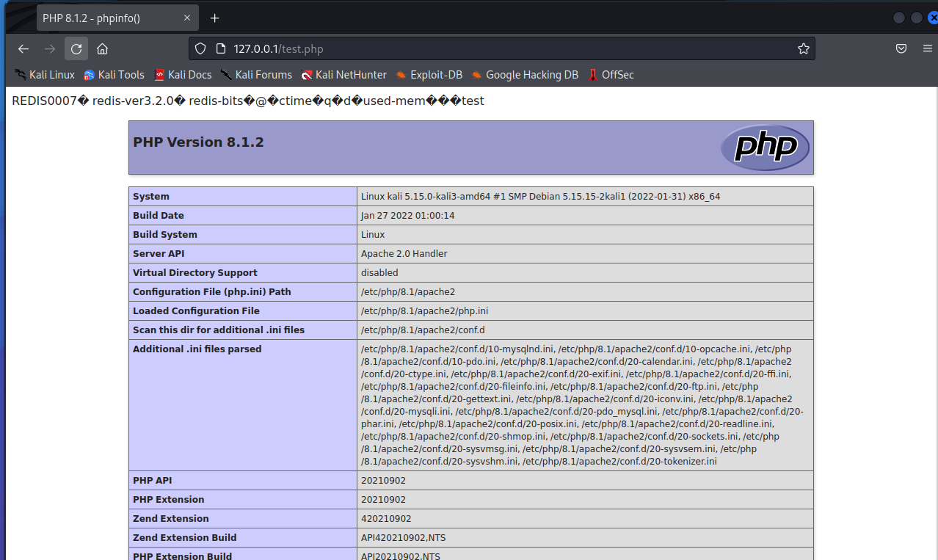Screen dimensions: 938x560
Task: Open the Kali NetHunter bookmark
Action: (x=344, y=75)
